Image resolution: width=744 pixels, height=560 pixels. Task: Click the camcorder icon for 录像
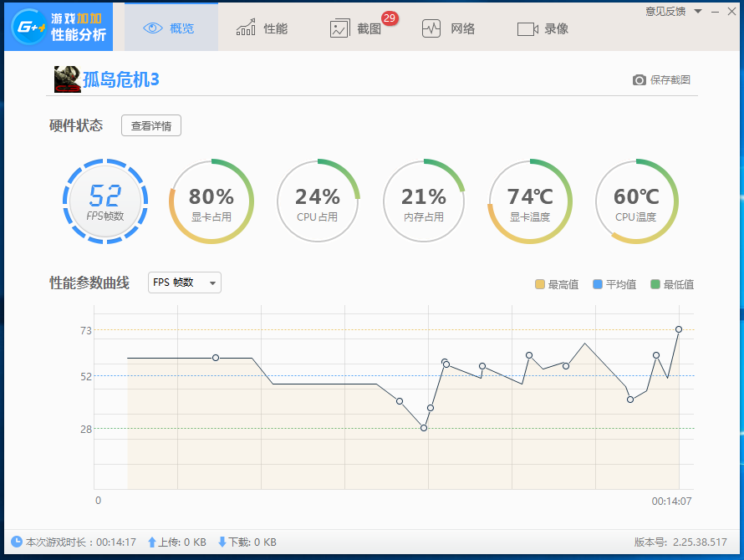527,29
